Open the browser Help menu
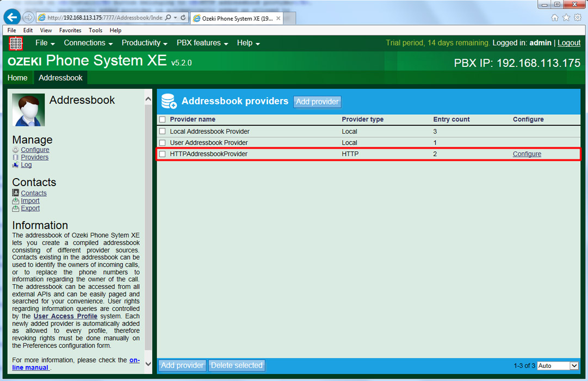 (x=115, y=30)
